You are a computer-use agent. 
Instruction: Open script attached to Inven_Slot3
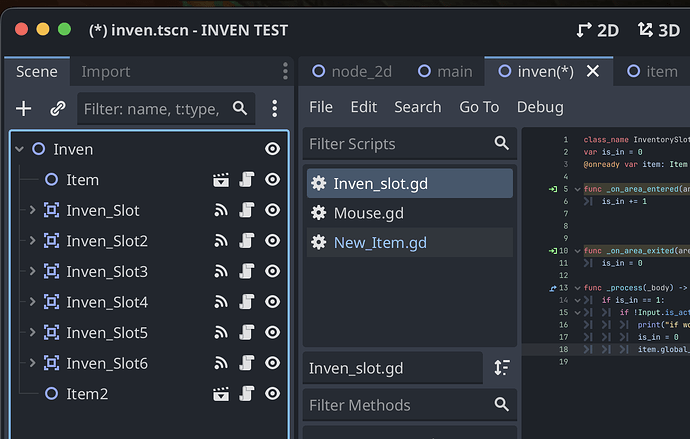pos(247,271)
